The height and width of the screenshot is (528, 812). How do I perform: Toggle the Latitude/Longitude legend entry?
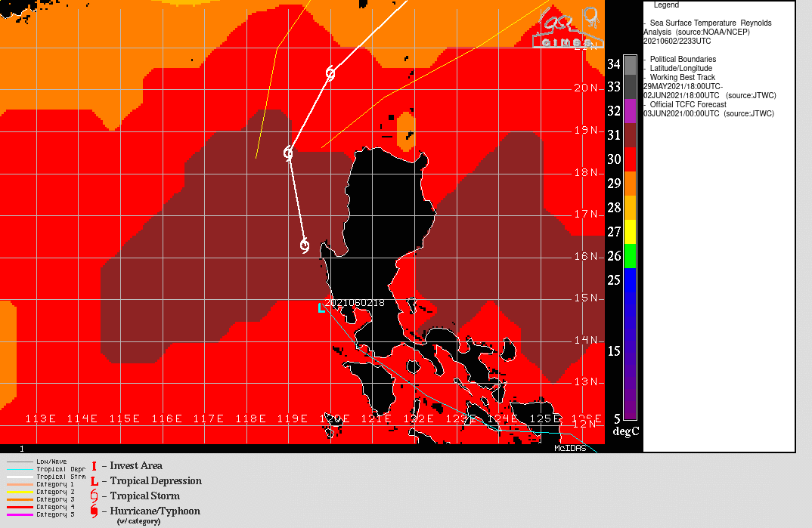(x=683, y=68)
